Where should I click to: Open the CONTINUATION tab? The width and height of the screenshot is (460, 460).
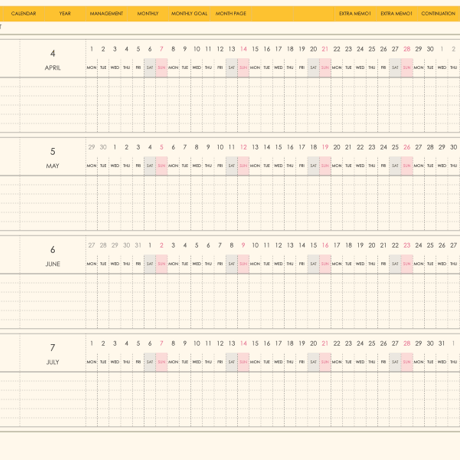(438, 14)
